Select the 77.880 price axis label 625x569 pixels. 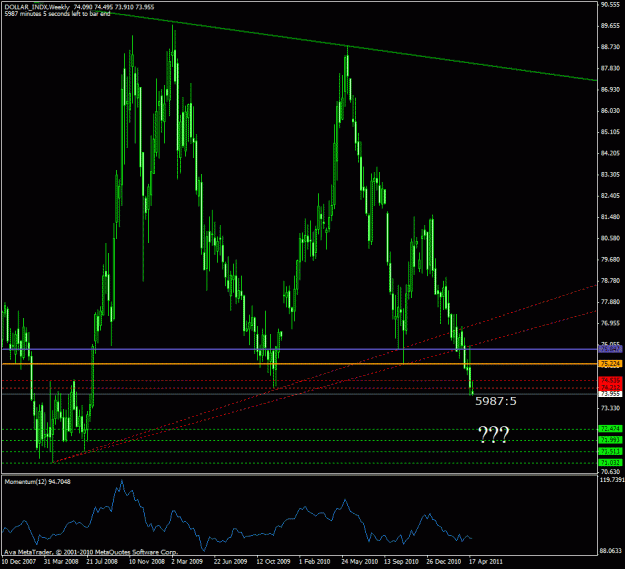tap(610, 302)
